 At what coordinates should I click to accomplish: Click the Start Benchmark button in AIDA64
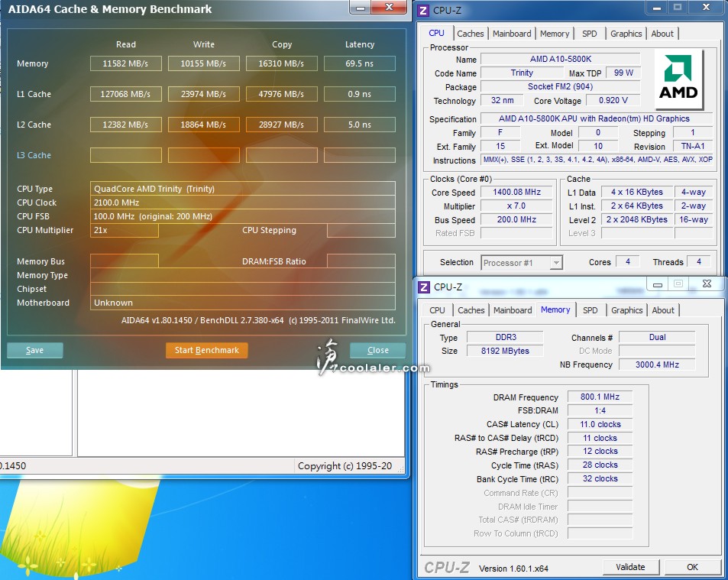(206, 350)
